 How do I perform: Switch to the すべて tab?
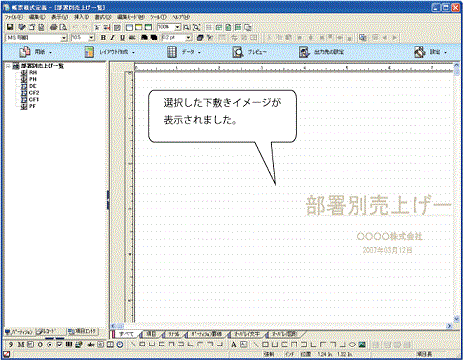126,334
